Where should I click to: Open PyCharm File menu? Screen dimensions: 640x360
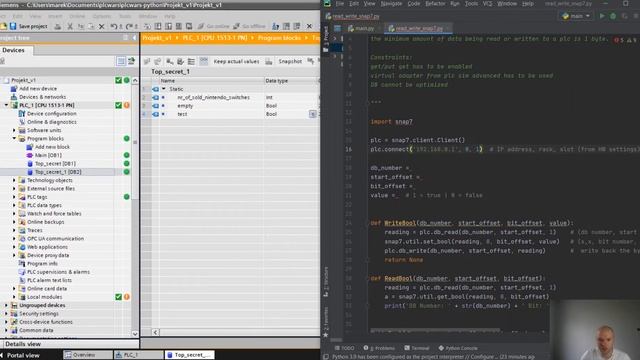coord(340,4)
